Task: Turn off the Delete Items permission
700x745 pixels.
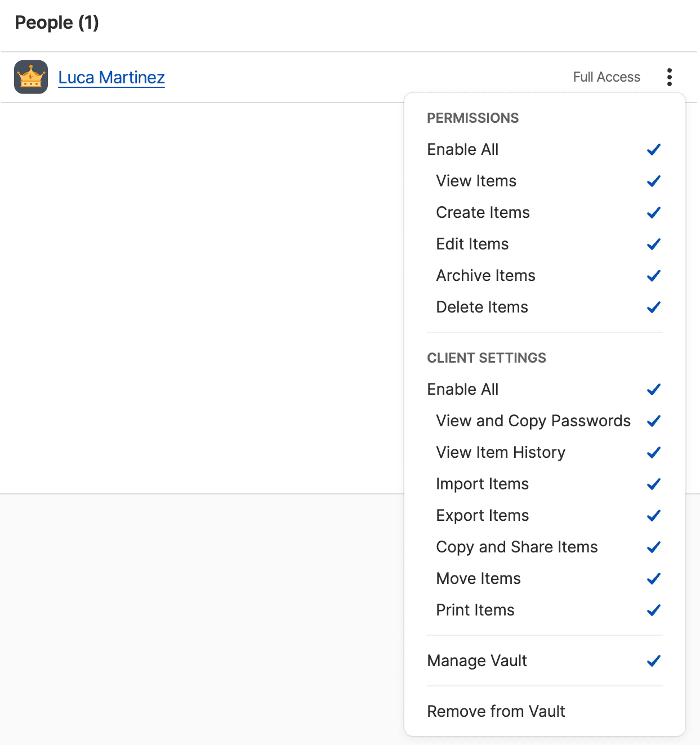Action: coord(545,307)
